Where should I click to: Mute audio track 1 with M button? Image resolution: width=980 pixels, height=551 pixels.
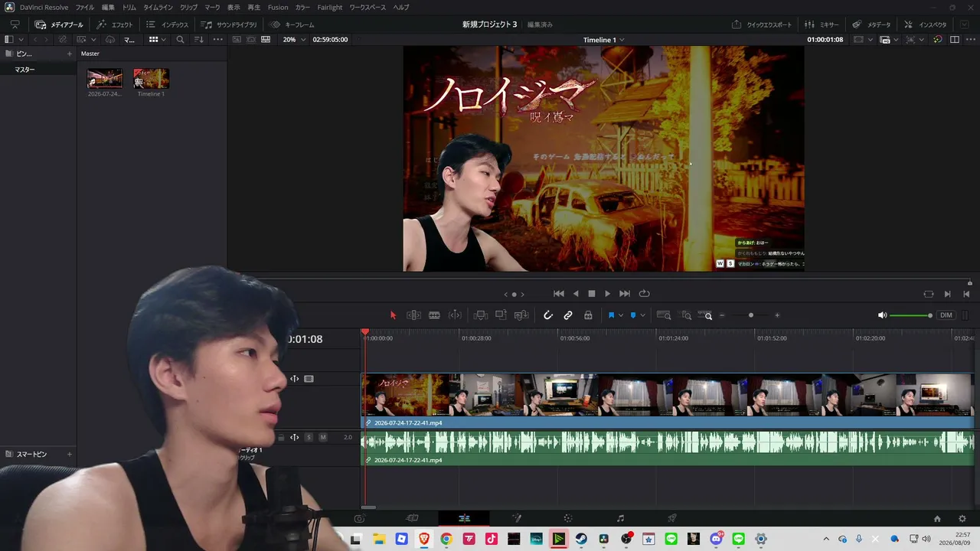tap(322, 438)
